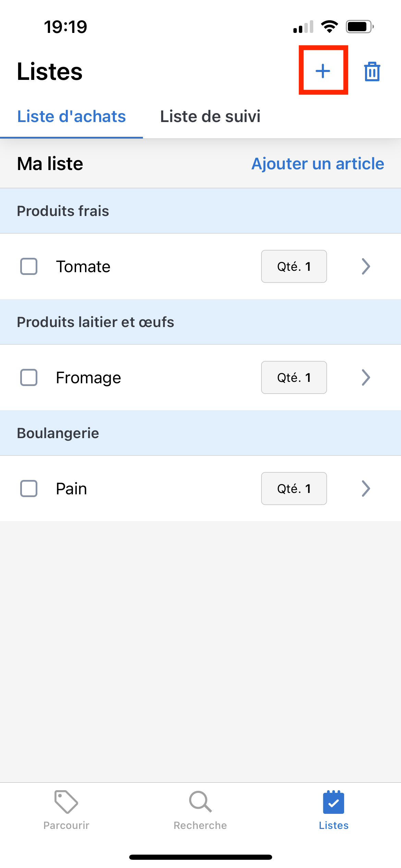Image resolution: width=401 pixels, height=868 pixels.
Task: Expand Pain details with its chevron
Action: pos(366,489)
